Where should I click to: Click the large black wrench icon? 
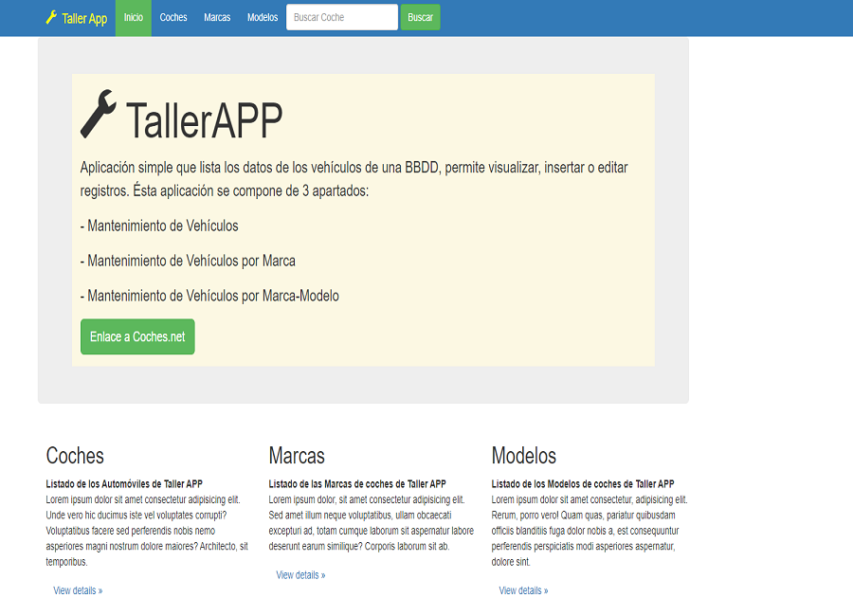tap(99, 114)
